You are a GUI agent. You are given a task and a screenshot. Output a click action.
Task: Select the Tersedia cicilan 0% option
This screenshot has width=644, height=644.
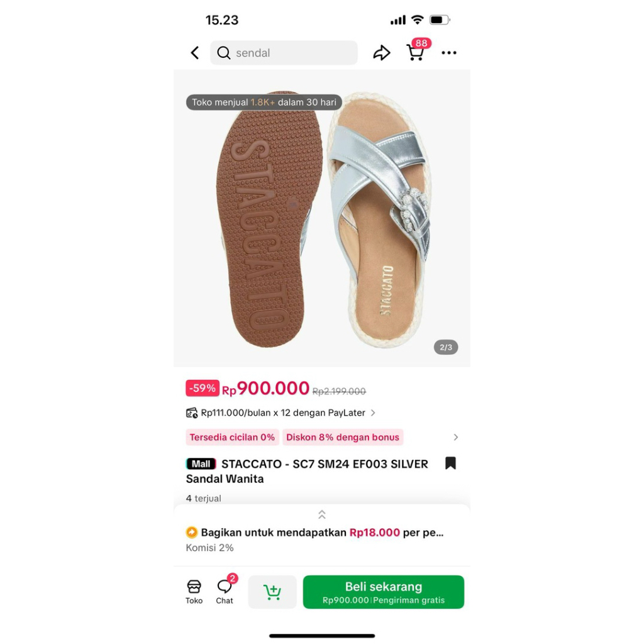click(x=232, y=437)
